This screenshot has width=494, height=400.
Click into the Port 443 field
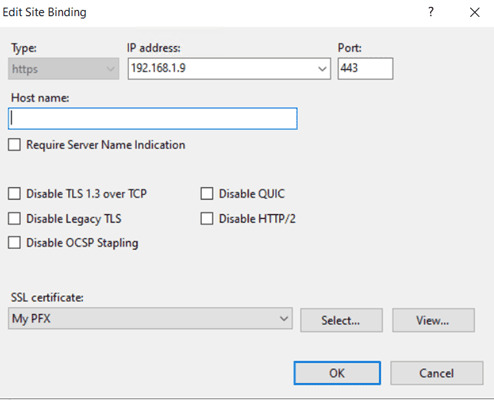365,69
